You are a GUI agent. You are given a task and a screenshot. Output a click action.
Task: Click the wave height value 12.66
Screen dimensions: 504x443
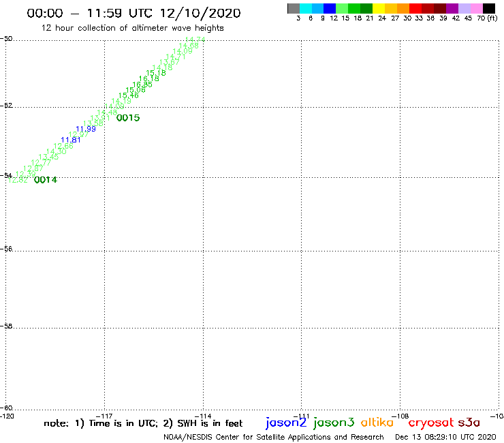pos(63,146)
